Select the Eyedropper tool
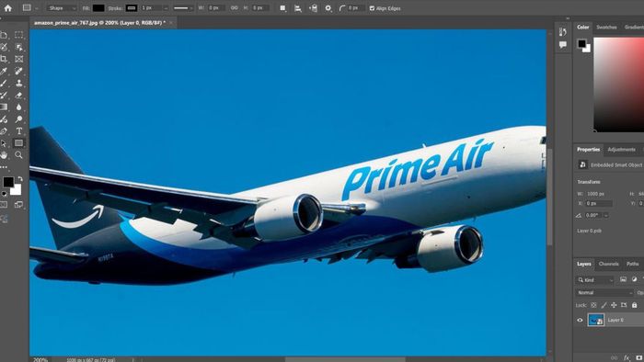This screenshot has height=362, width=644. tap(4, 71)
